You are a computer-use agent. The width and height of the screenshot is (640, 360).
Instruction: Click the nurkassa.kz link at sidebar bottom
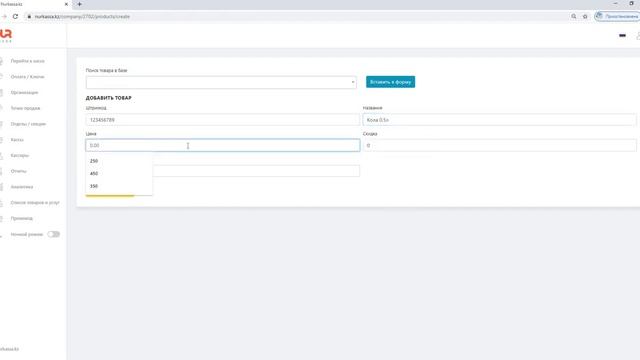pyautogui.click(x=9, y=349)
